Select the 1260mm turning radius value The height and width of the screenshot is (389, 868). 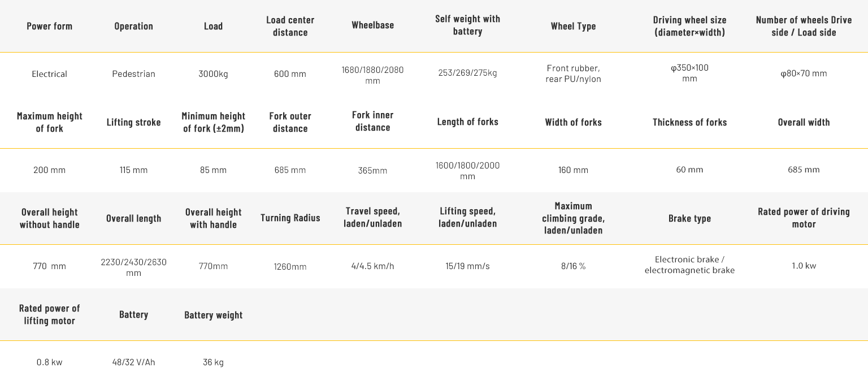pos(290,267)
